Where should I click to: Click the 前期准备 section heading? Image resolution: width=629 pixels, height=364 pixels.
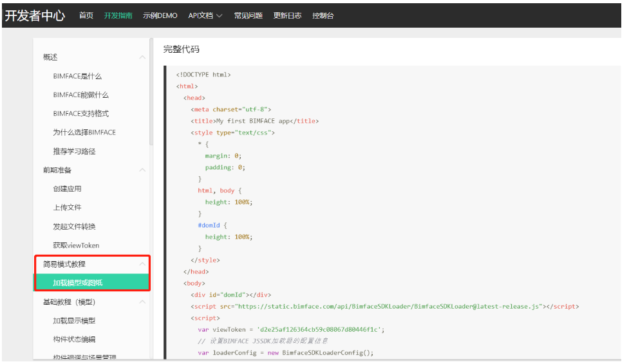[x=57, y=170]
